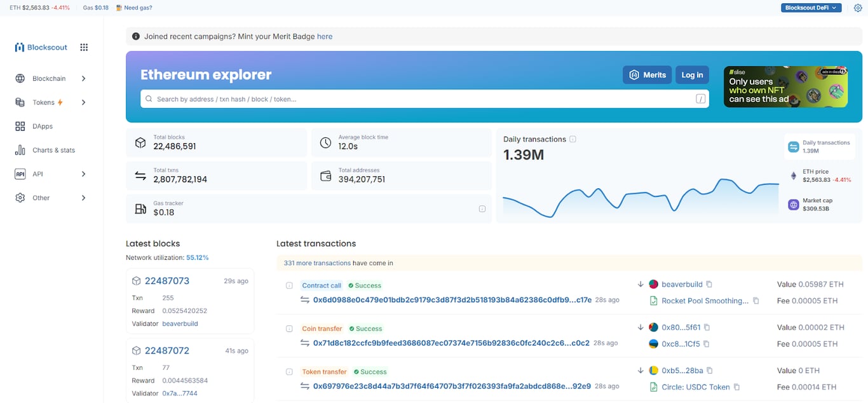868x403 pixels.
Task: Click the info icon next to Daily transactions
Action: pos(573,139)
